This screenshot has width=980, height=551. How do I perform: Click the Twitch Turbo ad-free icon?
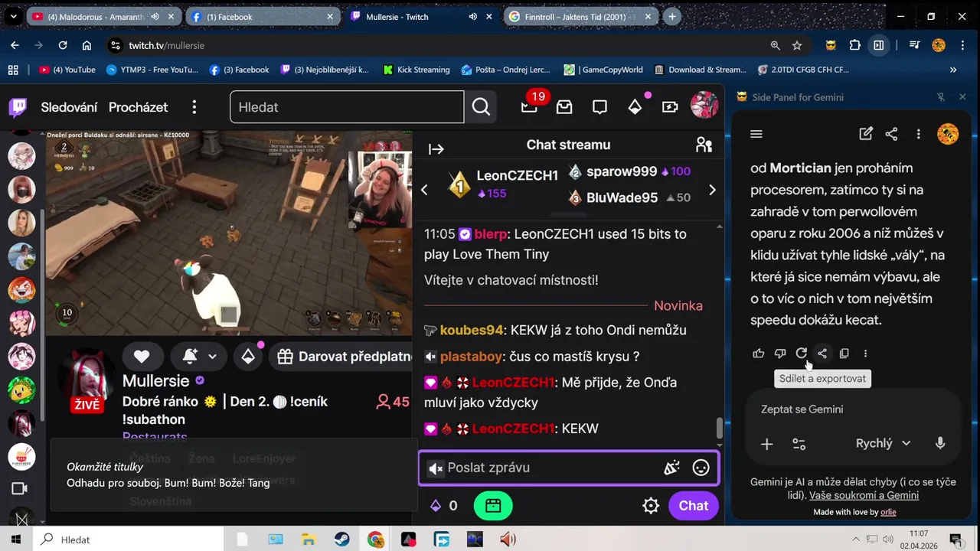click(670, 107)
